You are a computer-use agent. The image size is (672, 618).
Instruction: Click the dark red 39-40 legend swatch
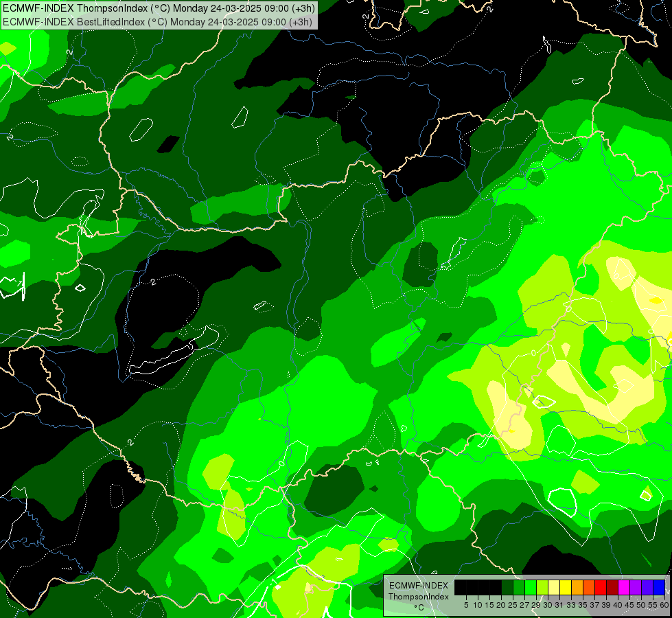tap(612, 588)
